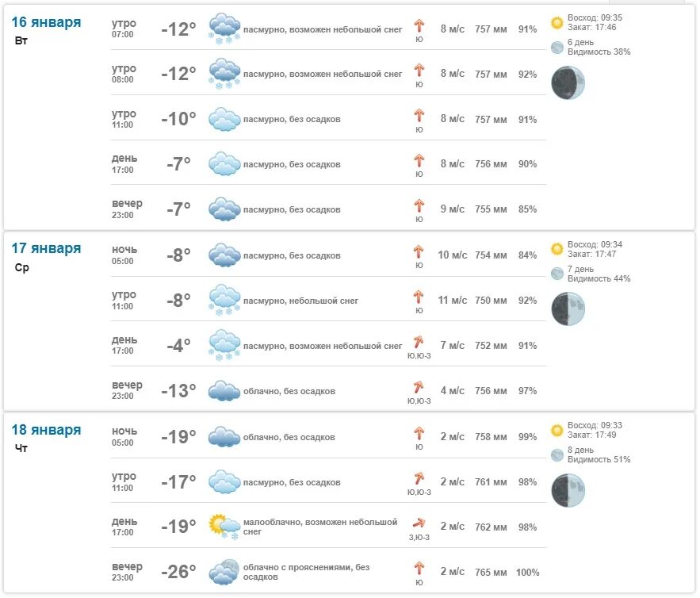Click the night cloud with moon icon at -26°
This screenshot has height=598, width=700.
coord(224,572)
